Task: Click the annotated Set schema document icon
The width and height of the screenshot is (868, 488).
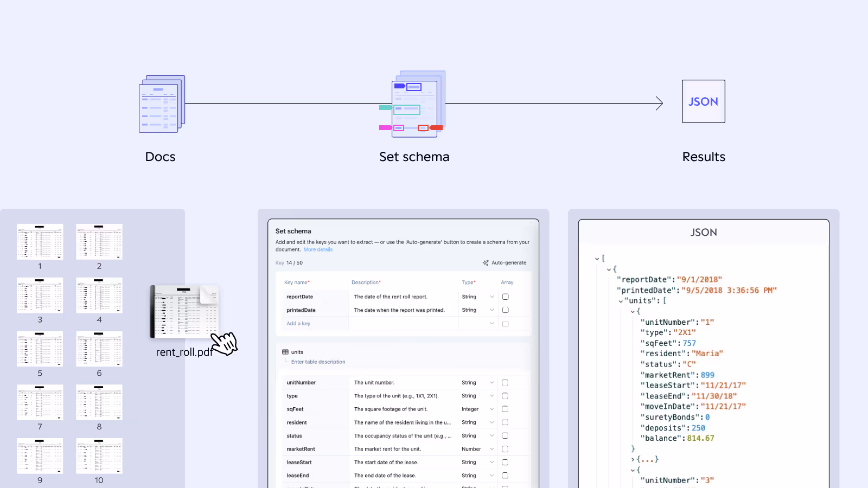Action: (414, 106)
